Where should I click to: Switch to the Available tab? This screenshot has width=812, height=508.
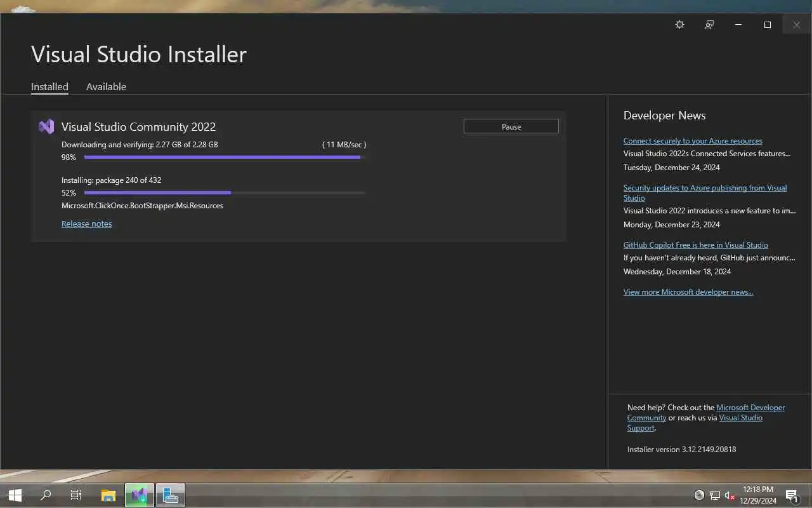coord(106,86)
